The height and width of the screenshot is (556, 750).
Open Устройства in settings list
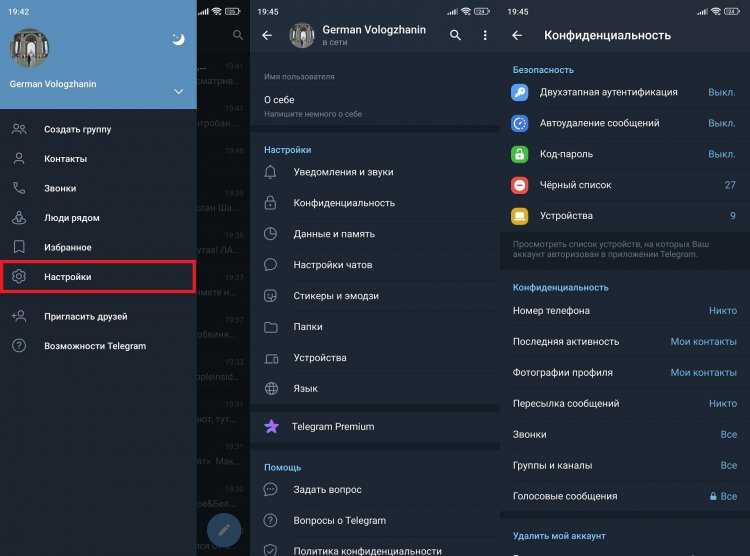pyautogui.click(x=375, y=358)
